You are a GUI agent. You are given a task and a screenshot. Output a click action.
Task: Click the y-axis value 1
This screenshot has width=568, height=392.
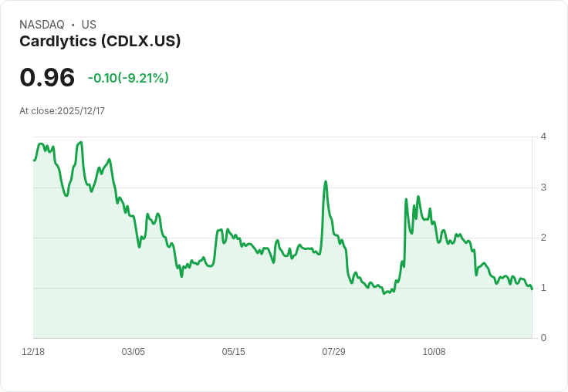[x=543, y=288]
